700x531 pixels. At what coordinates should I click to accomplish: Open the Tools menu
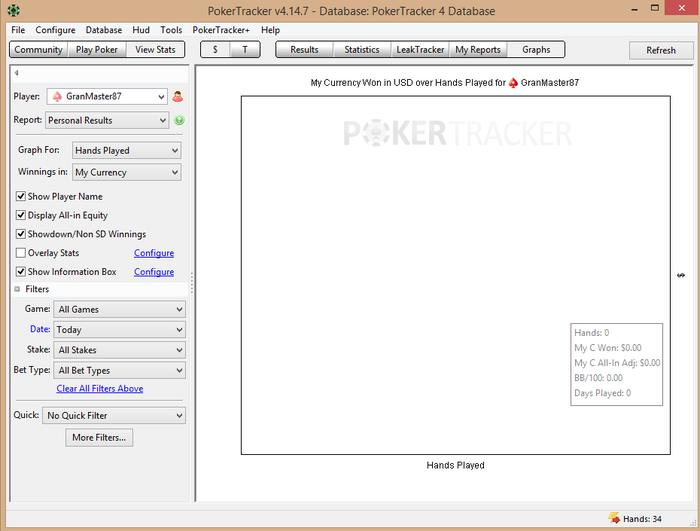(x=171, y=30)
